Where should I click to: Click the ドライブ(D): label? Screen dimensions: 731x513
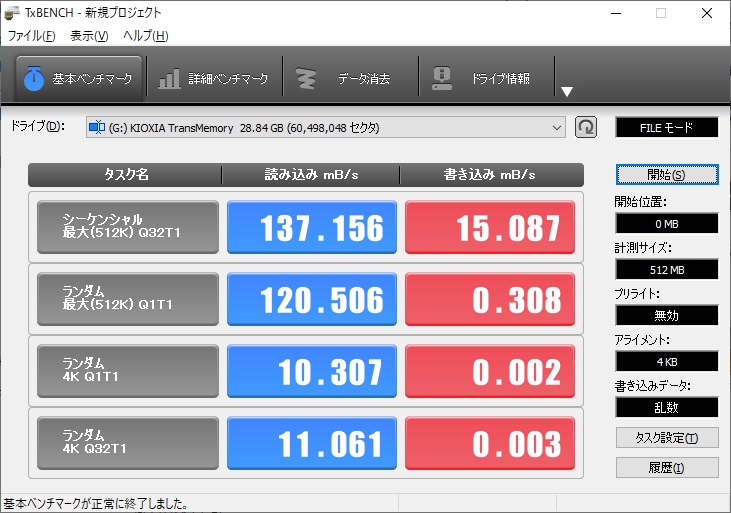38,126
